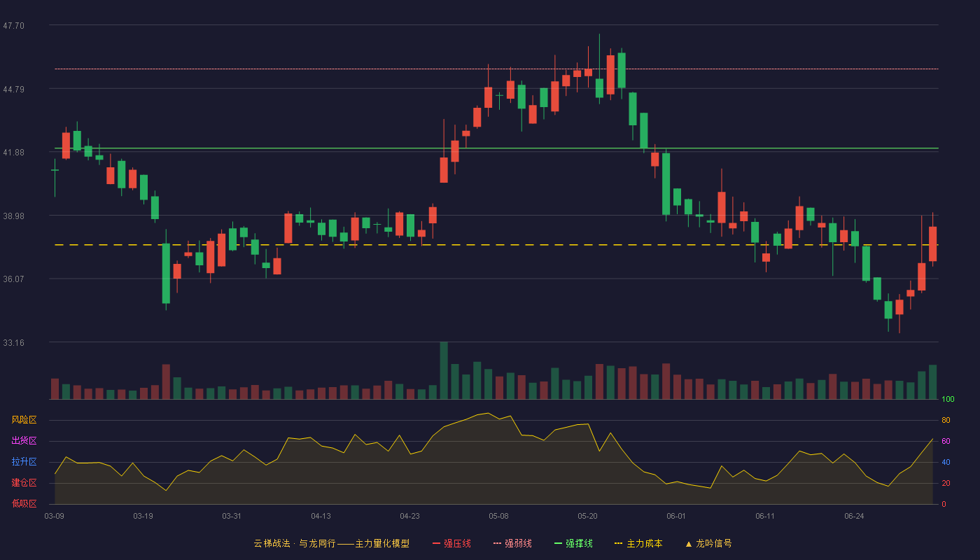980x560 pixels.
Task: Click the 47.70 price axis label
Action: tap(13, 26)
